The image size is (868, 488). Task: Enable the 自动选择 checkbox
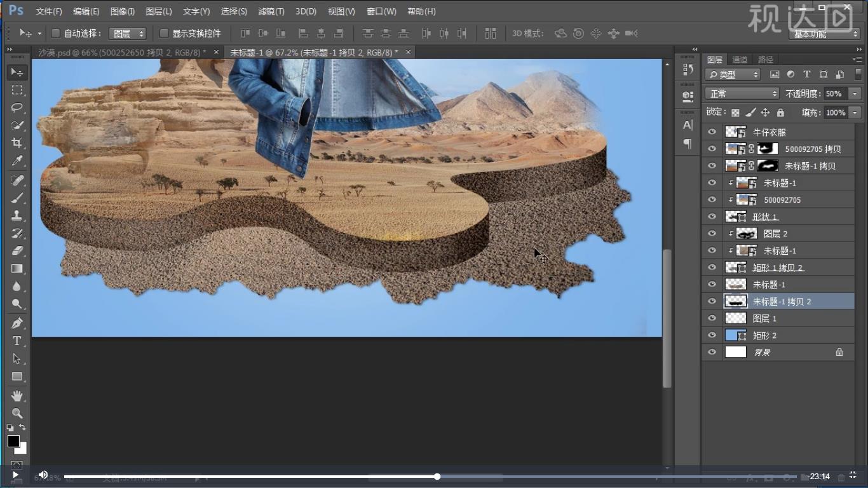[x=55, y=33]
